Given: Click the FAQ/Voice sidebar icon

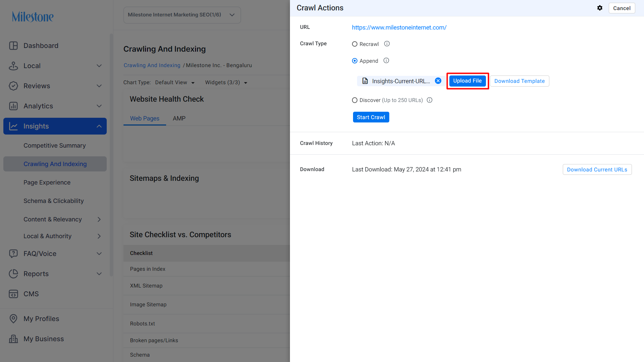Looking at the screenshot, I should click(13, 254).
